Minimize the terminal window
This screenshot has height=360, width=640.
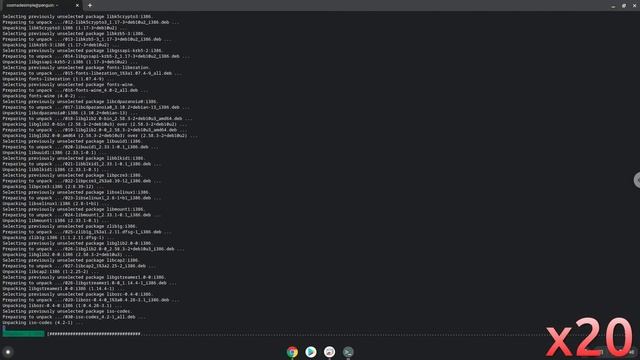pyautogui.click(x=613, y=6)
